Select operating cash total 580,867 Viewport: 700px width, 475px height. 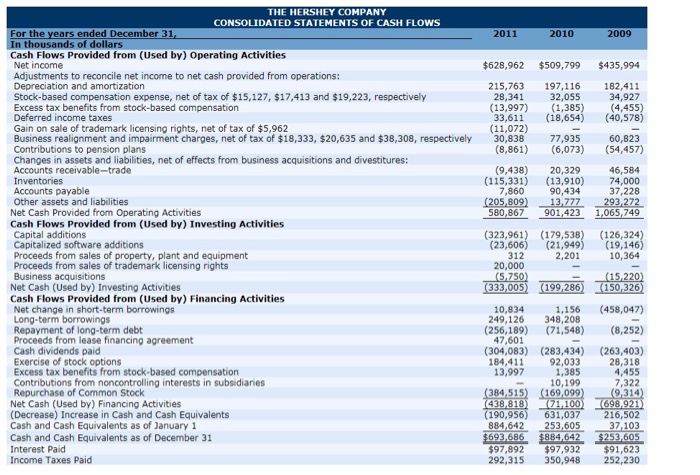(506, 213)
